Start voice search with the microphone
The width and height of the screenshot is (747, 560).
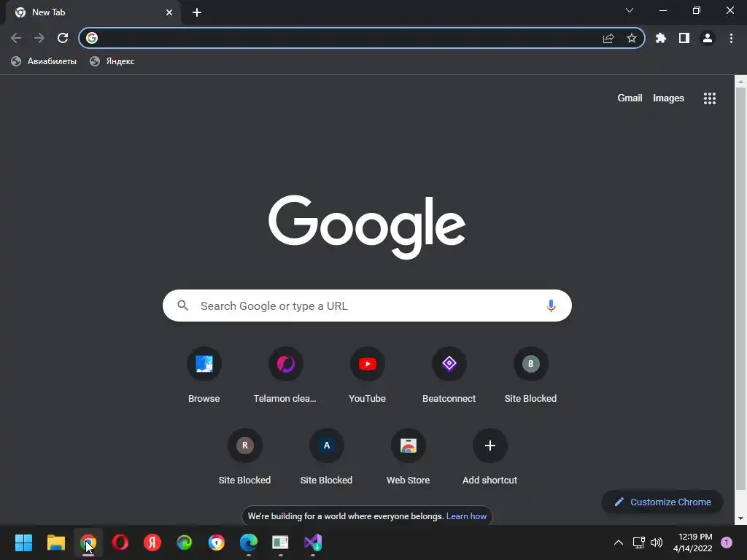pos(551,306)
